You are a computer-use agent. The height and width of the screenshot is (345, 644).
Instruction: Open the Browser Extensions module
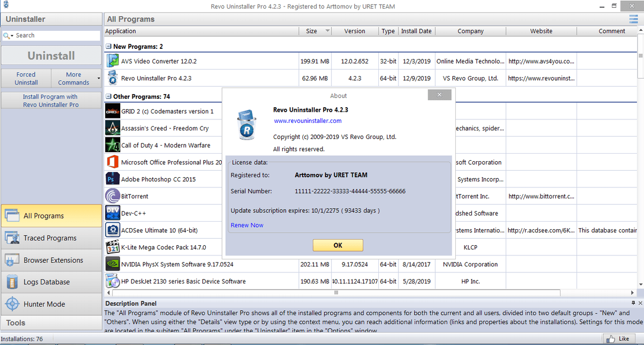pos(51,260)
